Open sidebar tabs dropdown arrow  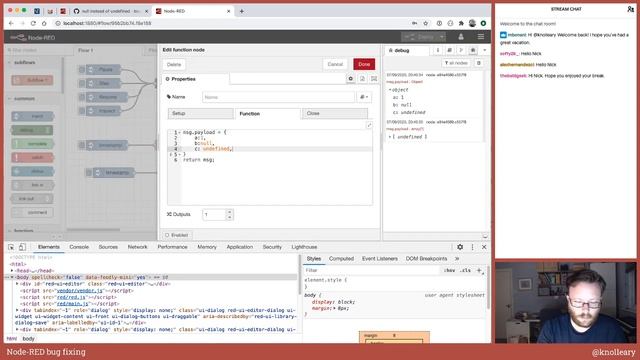click(x=484, y=50)
